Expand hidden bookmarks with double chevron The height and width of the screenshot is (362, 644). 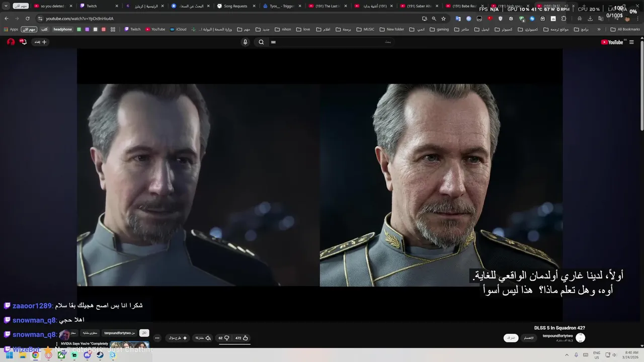click(x=599, y=29)
